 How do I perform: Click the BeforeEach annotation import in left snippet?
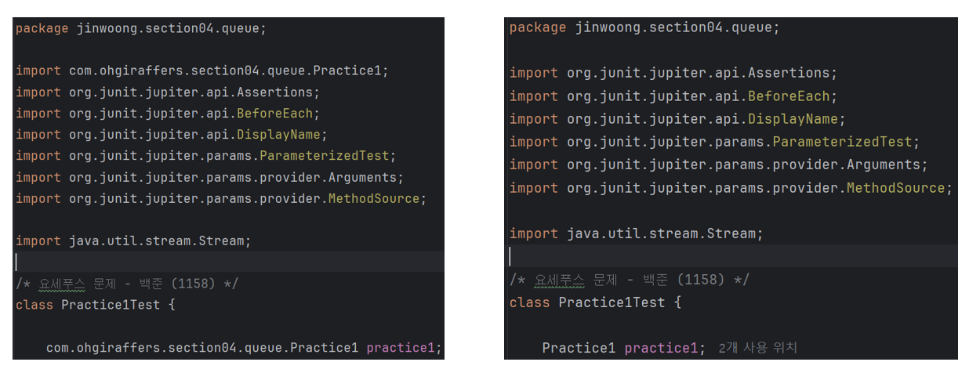click(x=274, y=114)
